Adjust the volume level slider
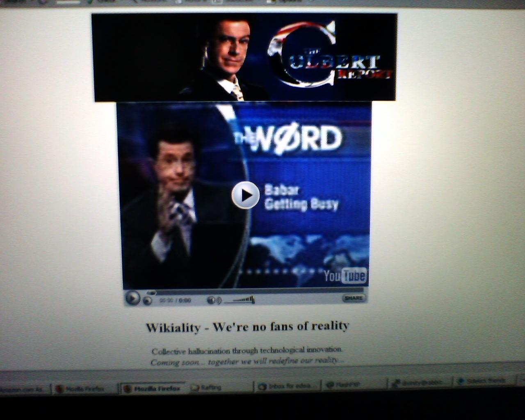The height and width of the screenshot is (420, 525). (240, 300)
